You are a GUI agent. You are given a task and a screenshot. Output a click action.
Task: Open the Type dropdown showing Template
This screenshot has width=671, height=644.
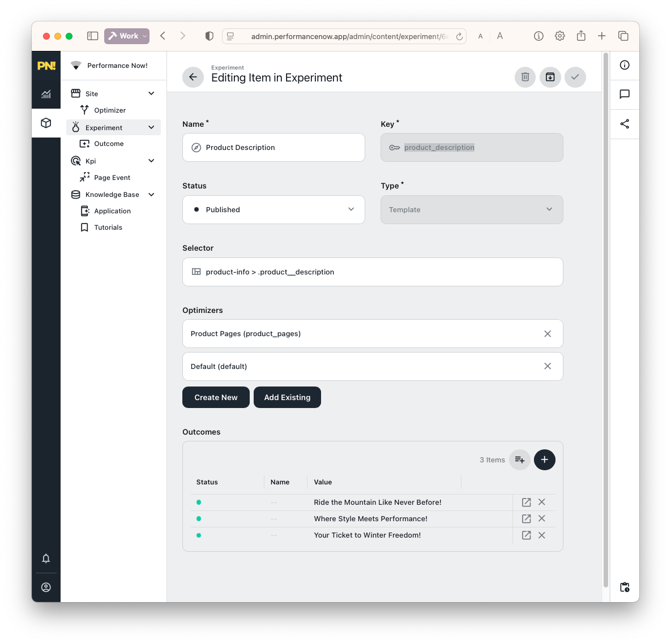point(472,209)
